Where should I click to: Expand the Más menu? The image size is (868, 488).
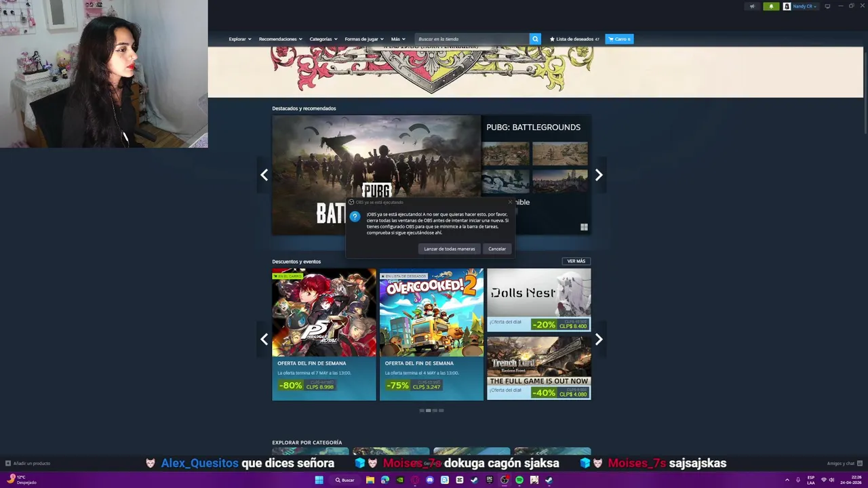[x=398, y=39]
